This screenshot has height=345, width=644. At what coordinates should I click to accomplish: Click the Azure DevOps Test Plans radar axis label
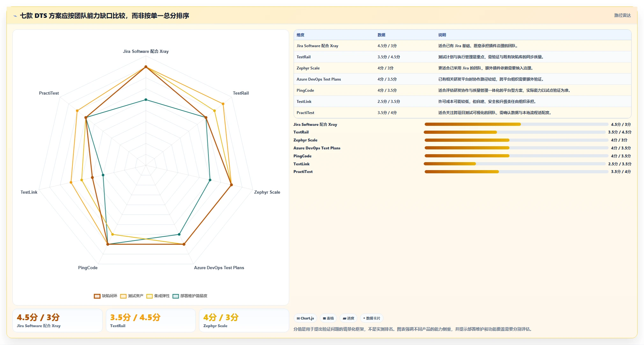pyautogui.click(x=219, y=268)
